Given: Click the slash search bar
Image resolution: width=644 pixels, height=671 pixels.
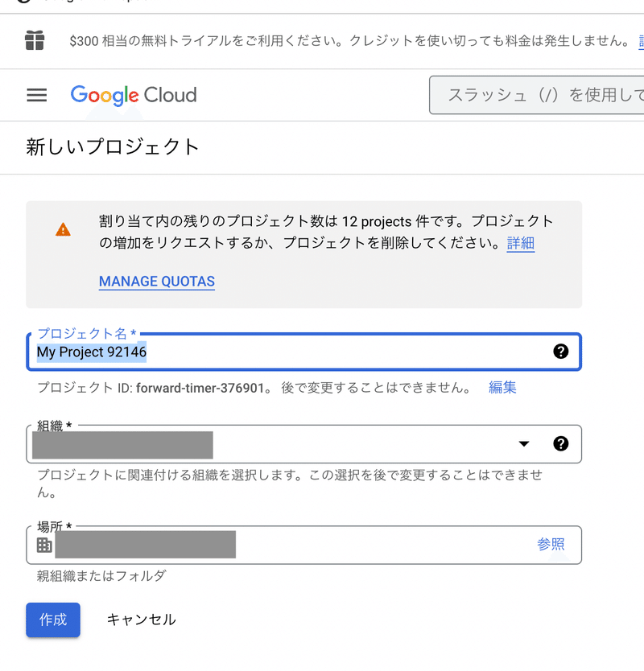Looking at the screenshot, I should tap(536, 95).
